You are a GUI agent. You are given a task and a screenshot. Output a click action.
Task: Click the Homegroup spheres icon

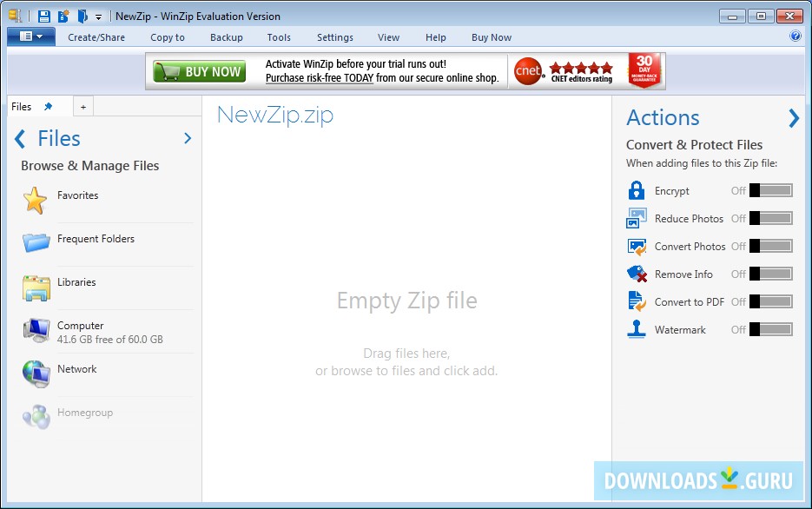coord(36,416)
